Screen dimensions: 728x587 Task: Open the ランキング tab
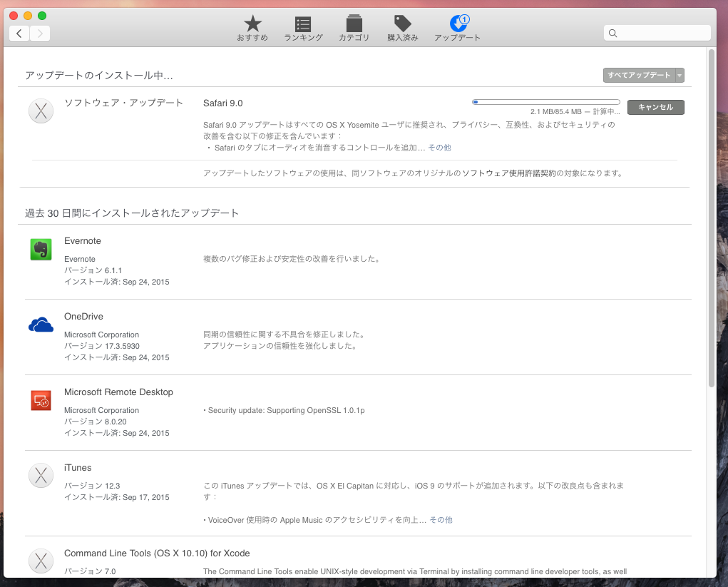(x=303, y=29)
